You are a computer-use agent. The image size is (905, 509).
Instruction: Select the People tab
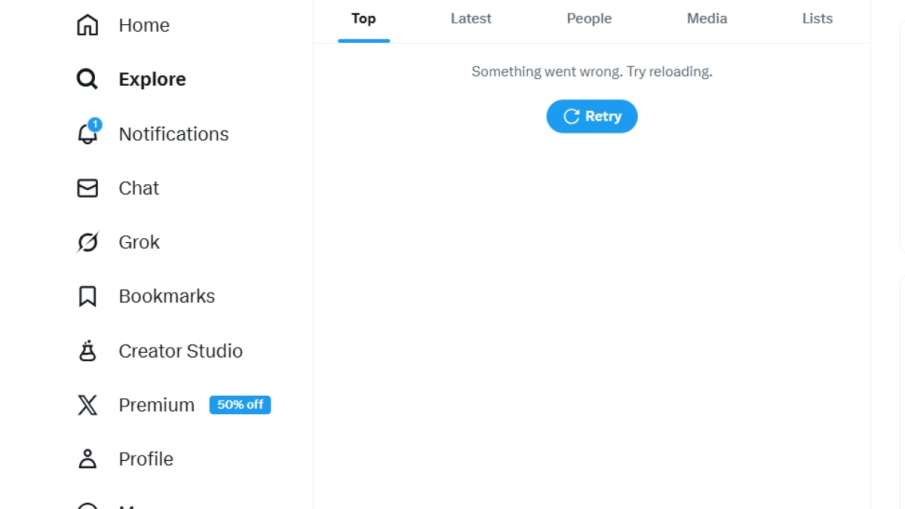point(589,19)
